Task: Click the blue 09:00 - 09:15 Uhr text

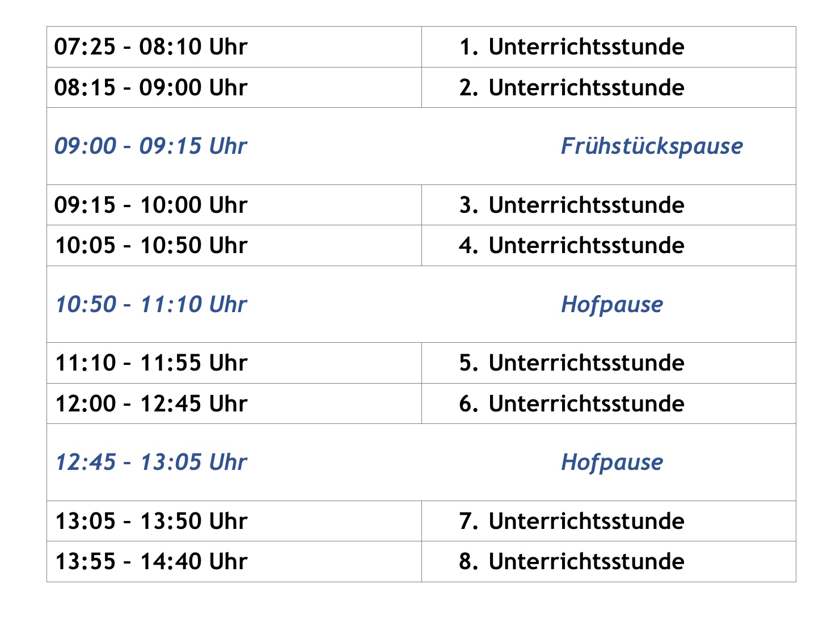Action: click(x=151, y=146)
